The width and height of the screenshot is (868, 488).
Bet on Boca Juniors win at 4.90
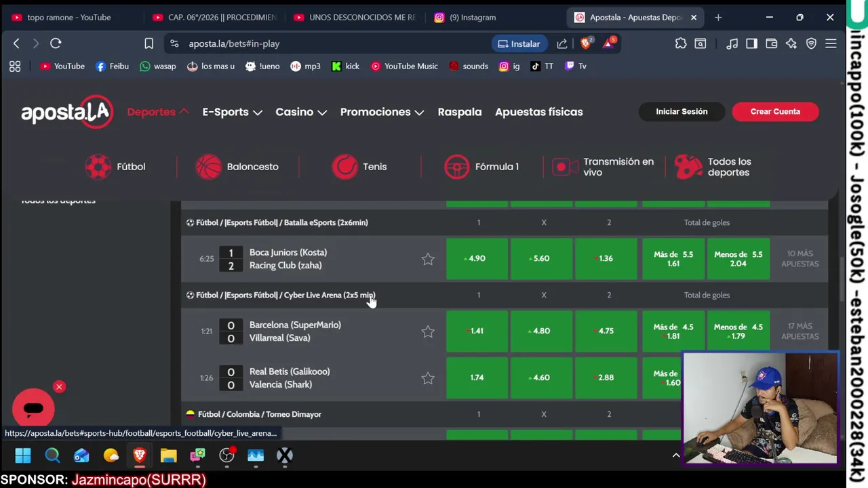(x=477, y=258)
